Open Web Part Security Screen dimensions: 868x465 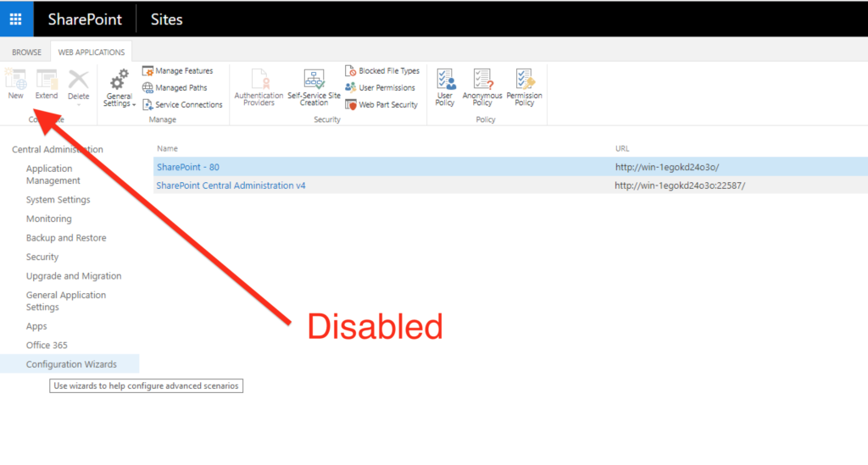click(382, 104)
